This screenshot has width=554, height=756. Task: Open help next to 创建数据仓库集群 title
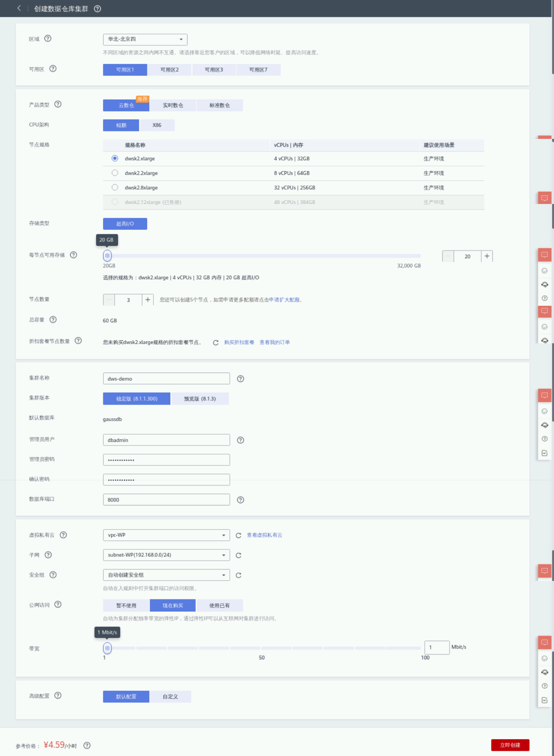point(97,9)
